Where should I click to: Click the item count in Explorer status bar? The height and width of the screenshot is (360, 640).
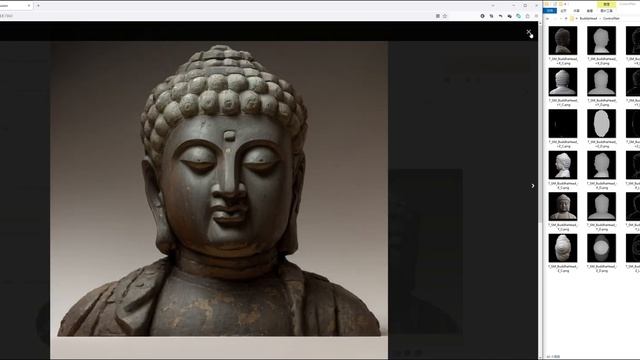pos(553,357)
